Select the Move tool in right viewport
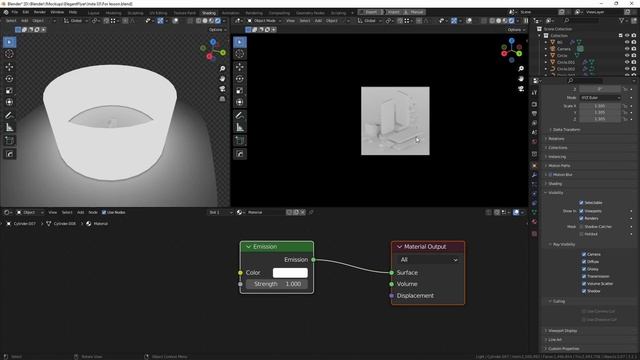 coord(240,67)
